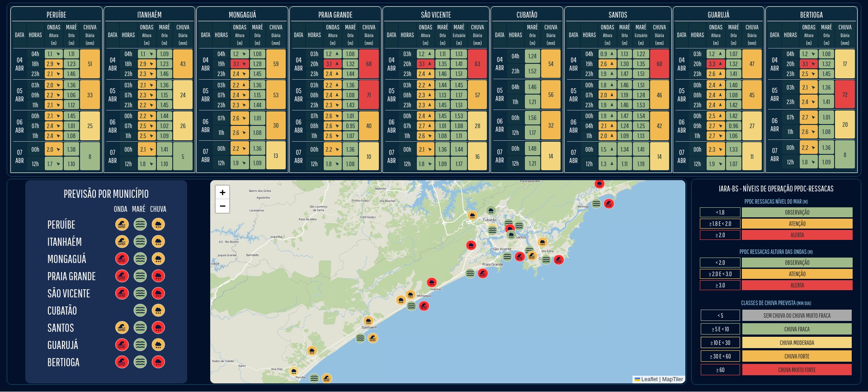Screen dimensions: 868x392
Task: Click Peruíbe's wave icon in Previsão por Município
Action: (122, 225)
